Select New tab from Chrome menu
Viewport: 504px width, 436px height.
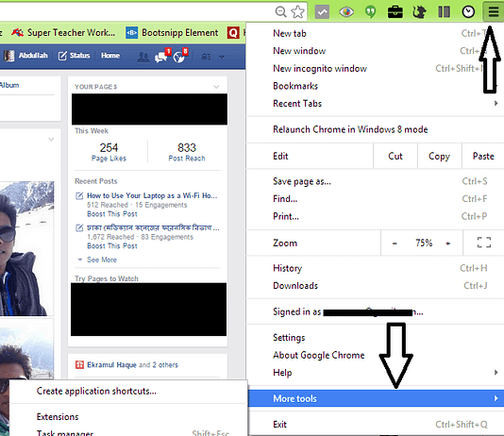click(376, 33)
